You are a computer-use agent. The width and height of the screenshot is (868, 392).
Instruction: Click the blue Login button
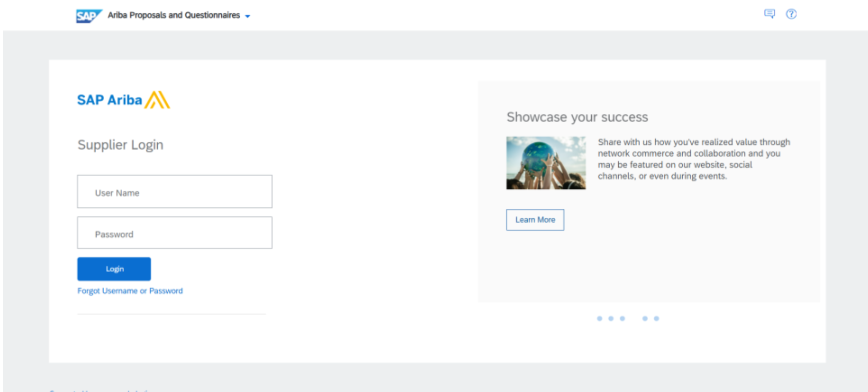point(114,269)
